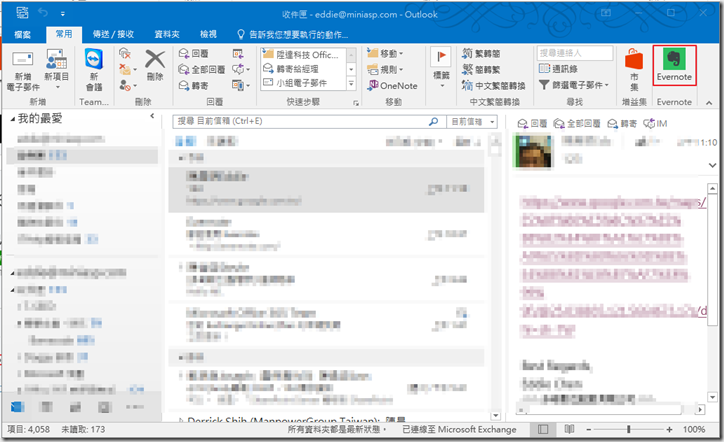Select the 陞達科技 Offic... quick step
The width and height of the screenshot is (724, 442).
point(301,54)
